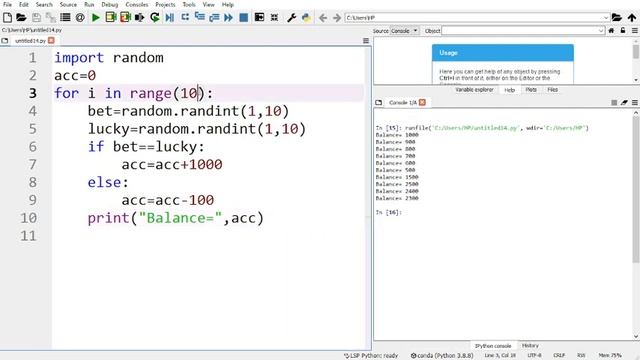Continue execution until next breakpoint
Image resolution: width=640 pixels, height=360 pixels.
coord(229,18)
